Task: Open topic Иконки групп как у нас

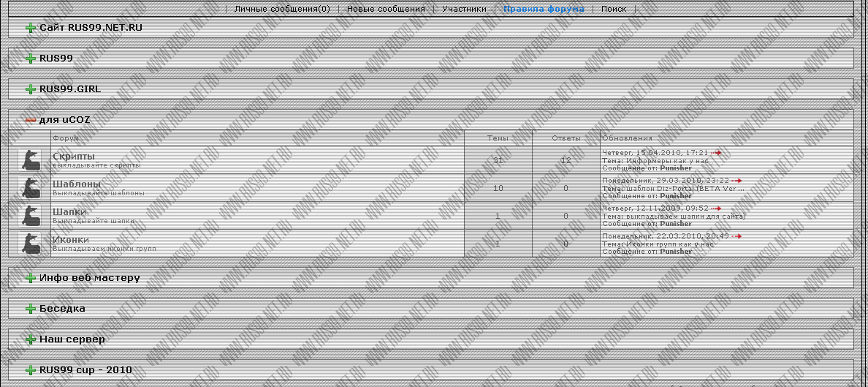Action: click(670, 244)
